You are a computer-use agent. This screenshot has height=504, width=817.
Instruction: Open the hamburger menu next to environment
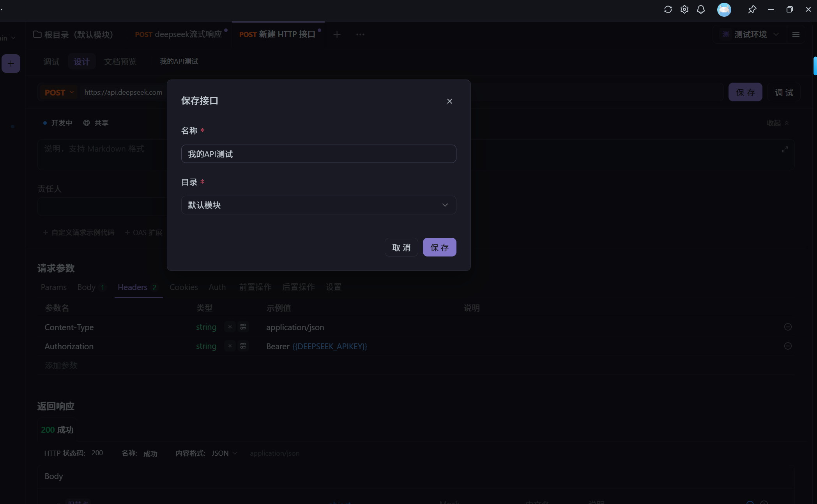tap(796, 35)
